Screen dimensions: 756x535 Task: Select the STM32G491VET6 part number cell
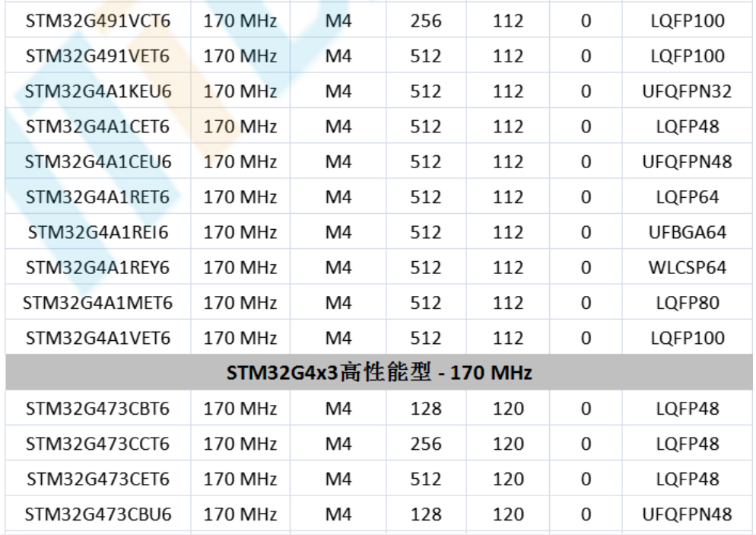[97, 56]
